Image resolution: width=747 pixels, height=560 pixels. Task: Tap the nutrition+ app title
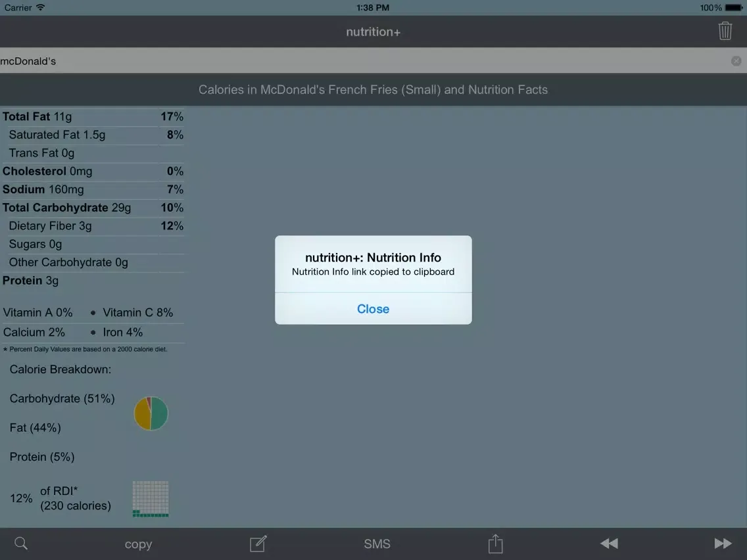click(x=373, y=32)
